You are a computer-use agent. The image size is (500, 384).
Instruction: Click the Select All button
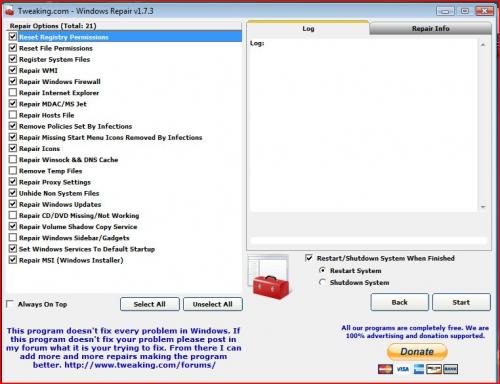150,304
